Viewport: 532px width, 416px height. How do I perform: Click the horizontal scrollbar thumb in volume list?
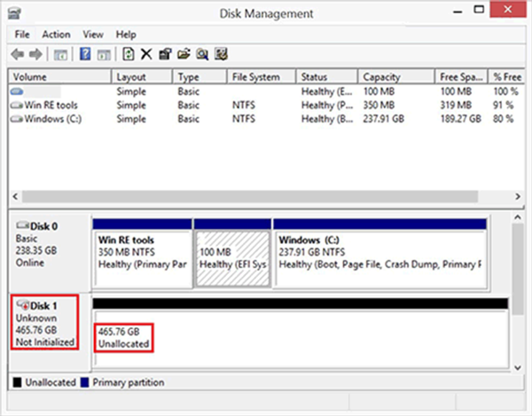click(x=250, y=196)
